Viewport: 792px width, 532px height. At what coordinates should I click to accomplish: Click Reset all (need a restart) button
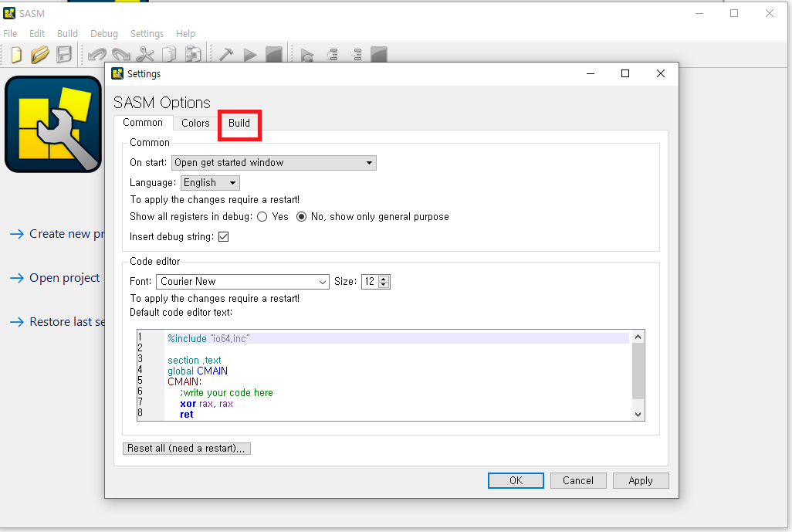(x=186, y=448)
